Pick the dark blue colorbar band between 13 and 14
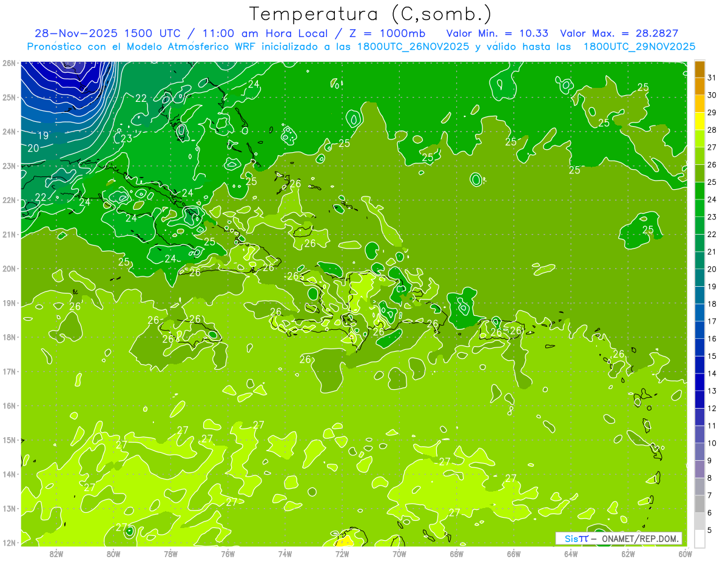The width and height of the screenshot is (728, 562). [x=699, y=382]
